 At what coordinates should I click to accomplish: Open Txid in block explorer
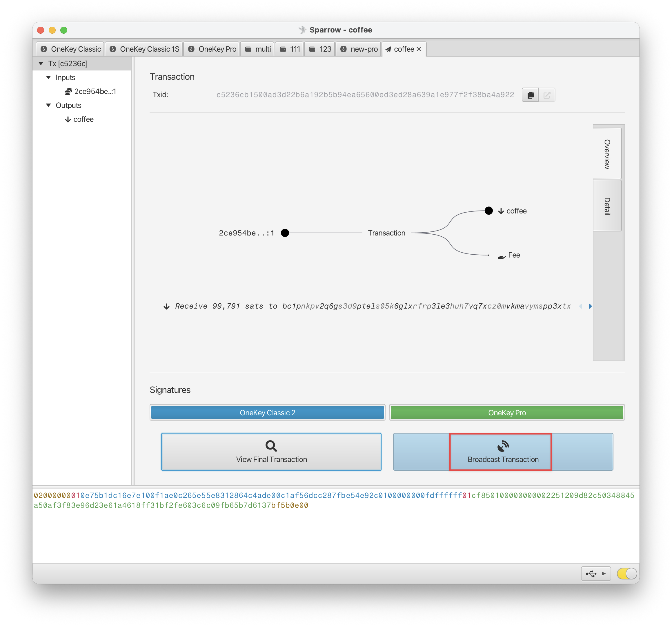pos(546,95)
